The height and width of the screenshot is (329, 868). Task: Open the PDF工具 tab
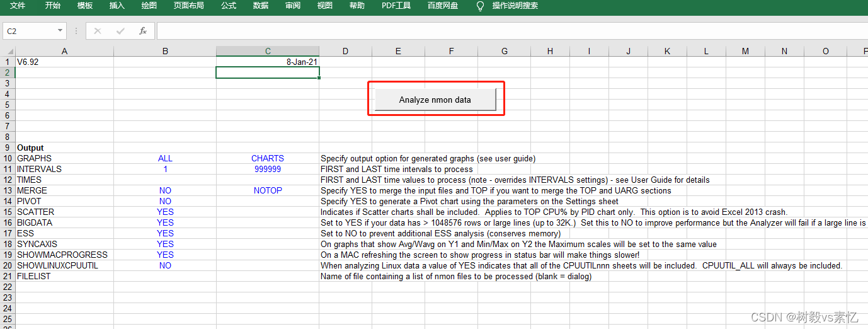click(396, 6)
